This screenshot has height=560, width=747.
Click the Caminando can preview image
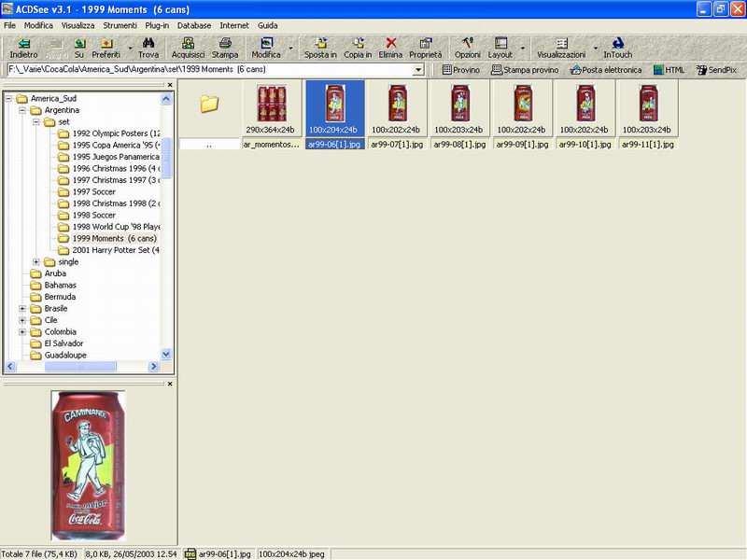88,466
